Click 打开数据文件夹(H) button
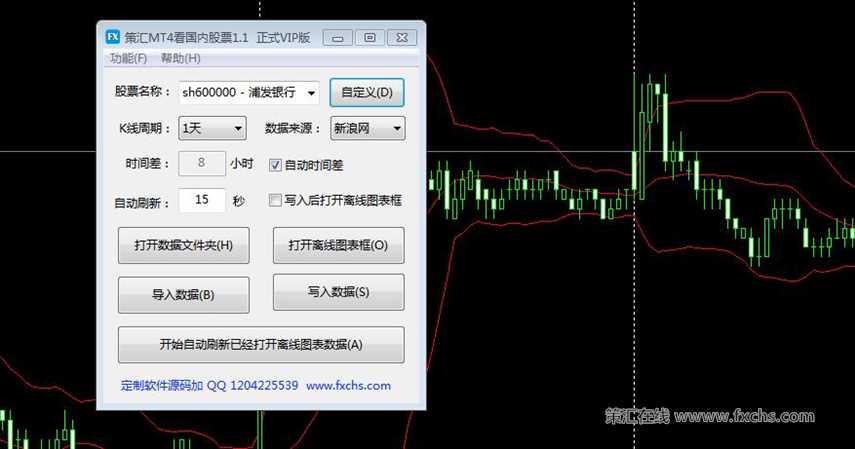 (184, 246)
